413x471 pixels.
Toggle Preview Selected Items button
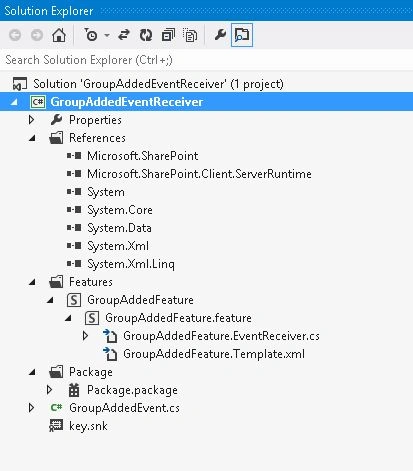(242, 35)
